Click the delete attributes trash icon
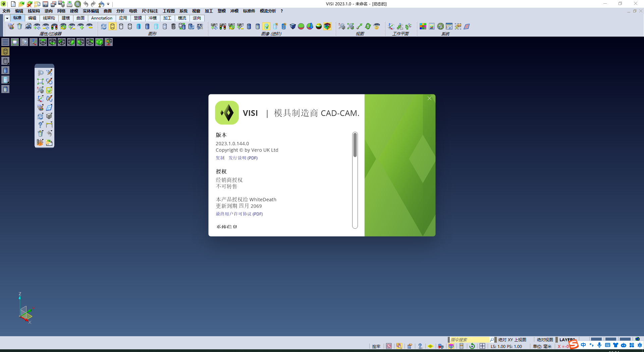The image size is (644, 352). pos(19,26)
